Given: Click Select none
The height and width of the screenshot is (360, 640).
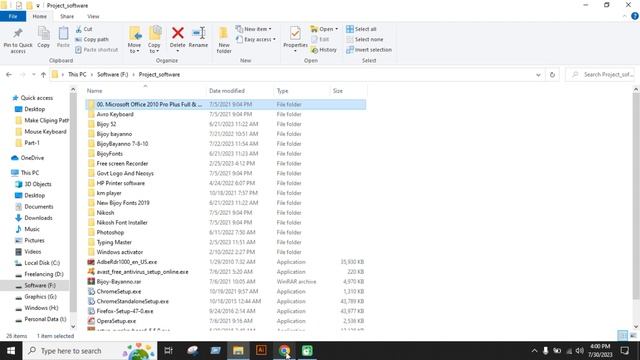Looking at the screenshot, I should pos(364,39).
